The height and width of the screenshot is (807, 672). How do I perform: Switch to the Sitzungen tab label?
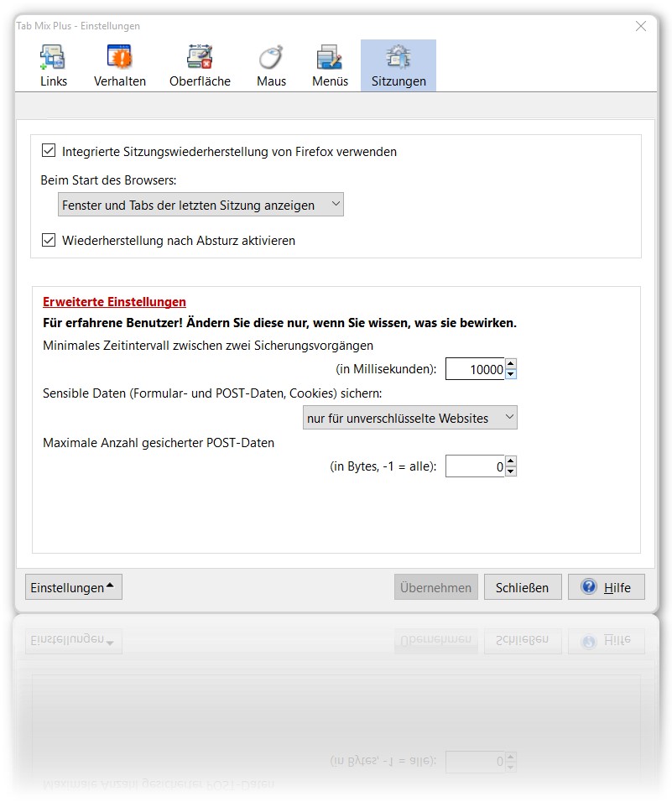coord(399,81)
